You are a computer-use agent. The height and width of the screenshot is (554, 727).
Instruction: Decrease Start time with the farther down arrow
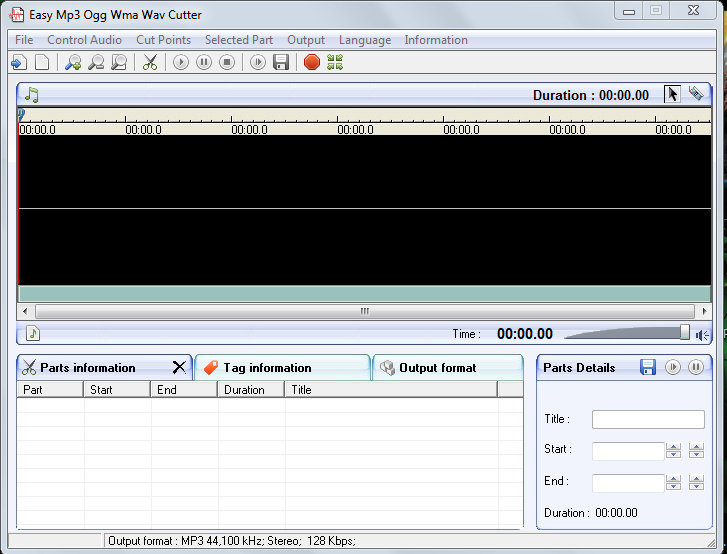(x=696, y=454)
